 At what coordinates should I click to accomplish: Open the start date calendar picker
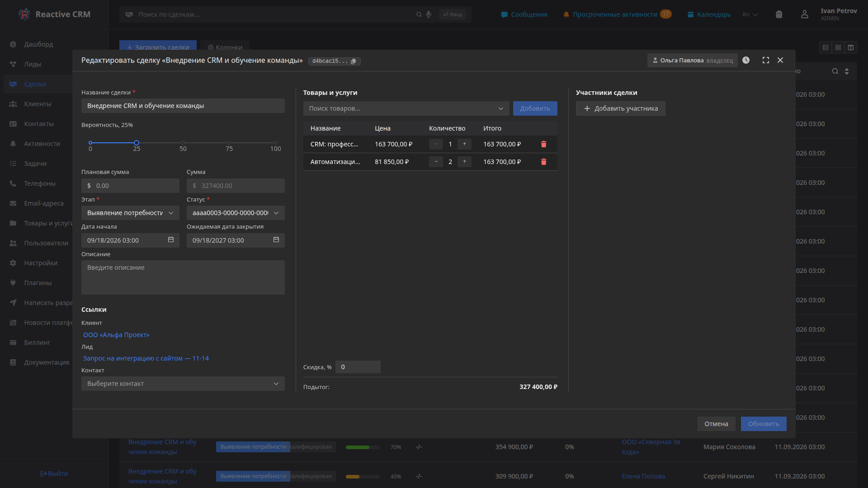click(171, 240)
